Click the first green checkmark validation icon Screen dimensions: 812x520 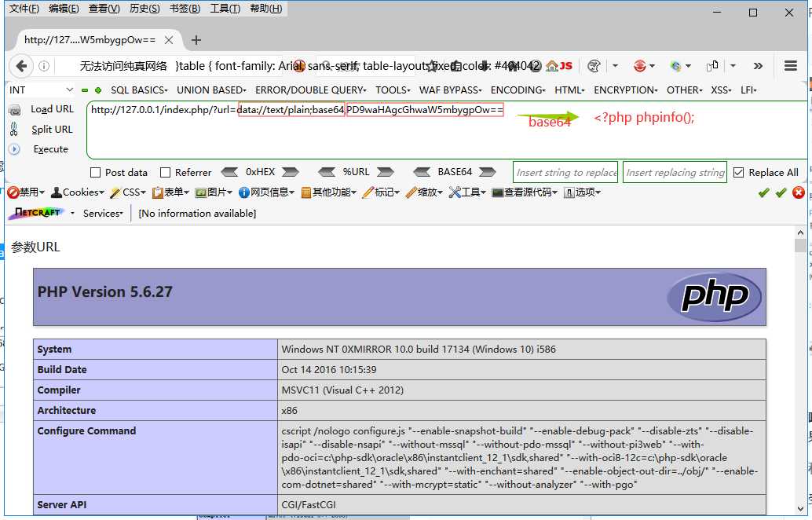pyautogui.click(x=764, y=192)
